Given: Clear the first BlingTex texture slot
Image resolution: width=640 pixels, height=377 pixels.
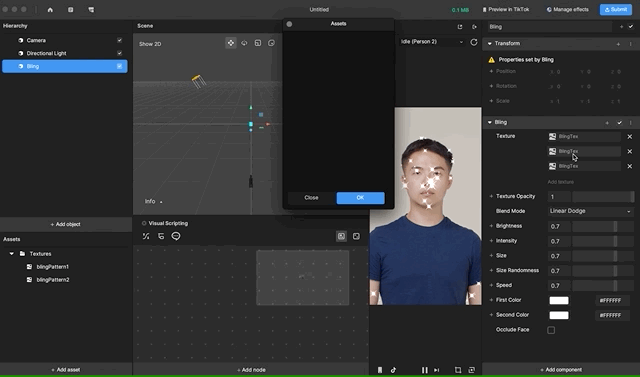Looking at the screenshot, I should pos(629,137).
